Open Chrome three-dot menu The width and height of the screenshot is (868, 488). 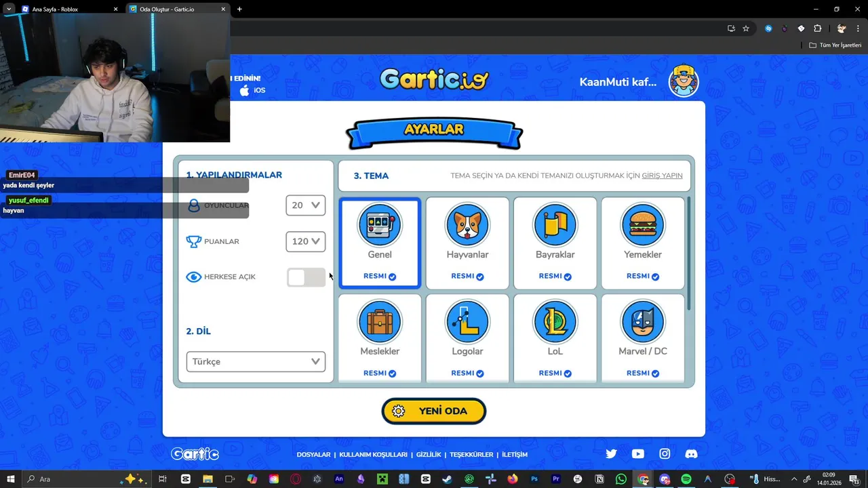[858, 28]
